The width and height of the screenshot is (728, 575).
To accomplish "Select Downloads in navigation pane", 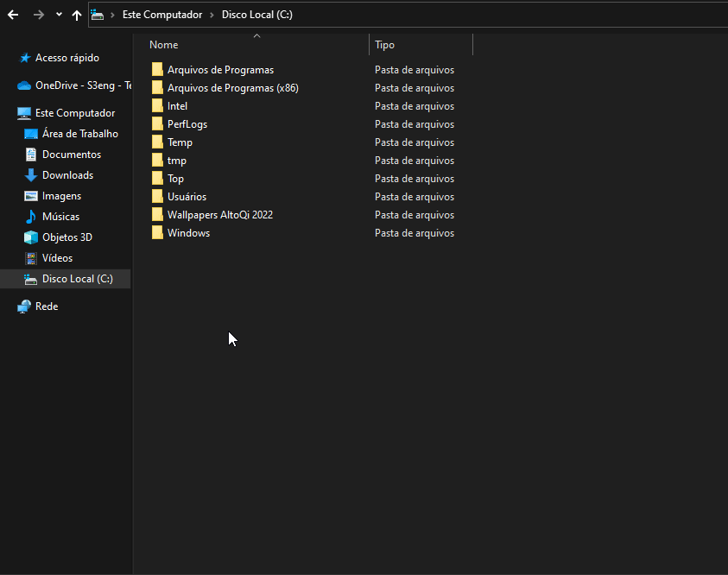I will [67, 175].
